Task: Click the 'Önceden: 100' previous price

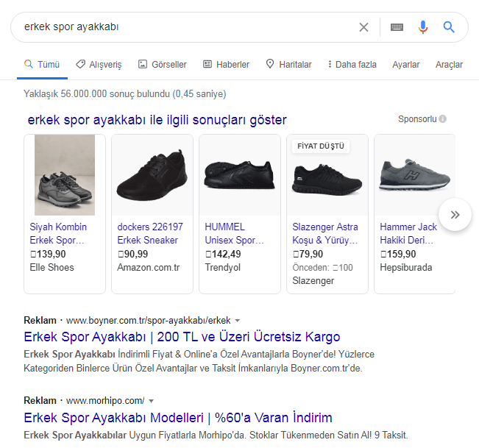Action: coord(322,268)
